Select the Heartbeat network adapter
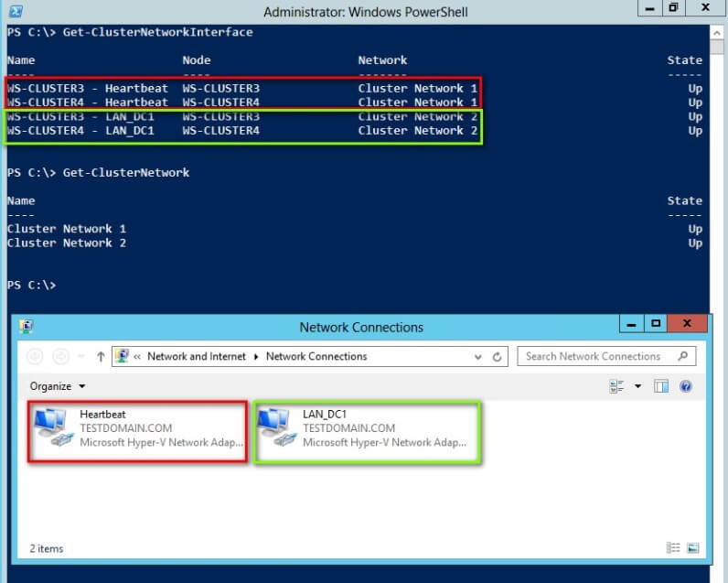The width and height of the screenshot is (728, 583). tap(137, 428)
